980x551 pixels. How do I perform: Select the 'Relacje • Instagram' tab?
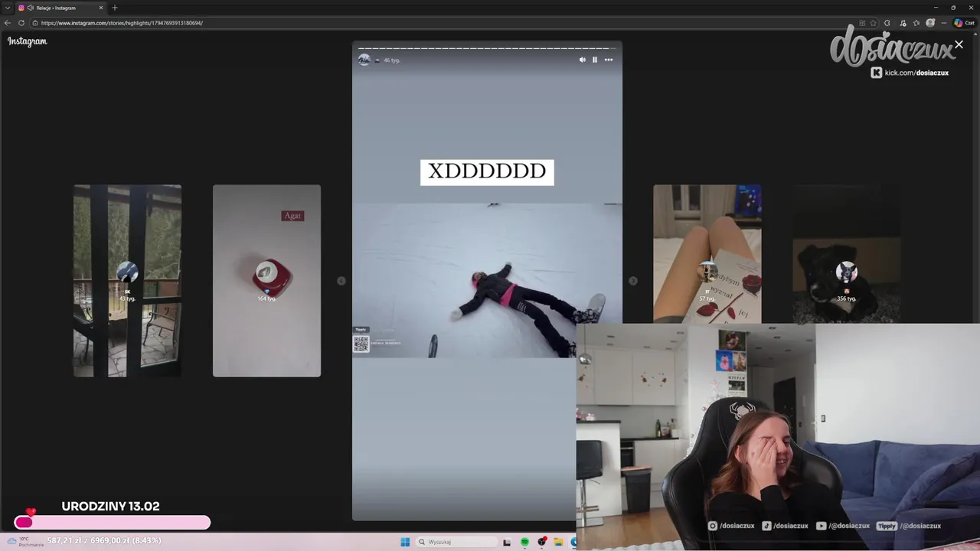tap(60, 8)
